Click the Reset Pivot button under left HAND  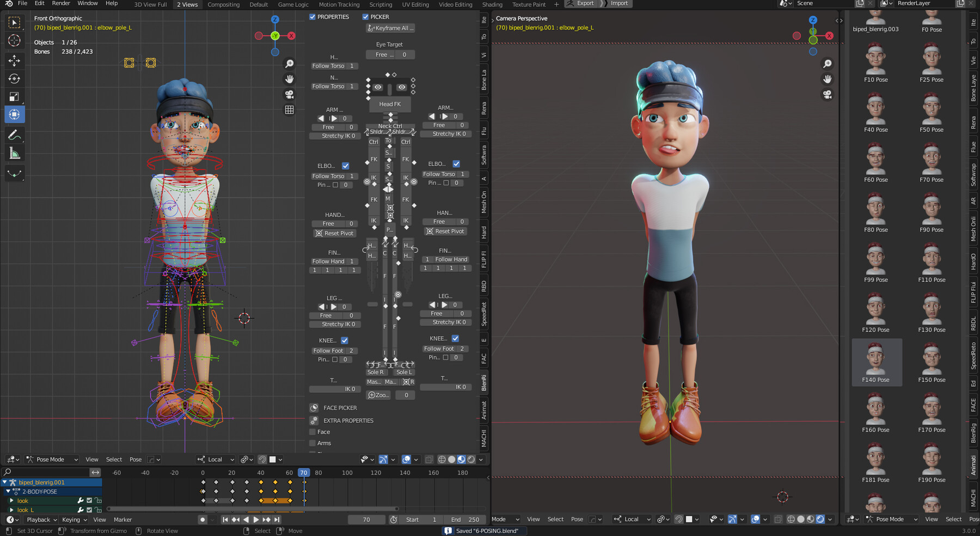(x=334, y=233)
